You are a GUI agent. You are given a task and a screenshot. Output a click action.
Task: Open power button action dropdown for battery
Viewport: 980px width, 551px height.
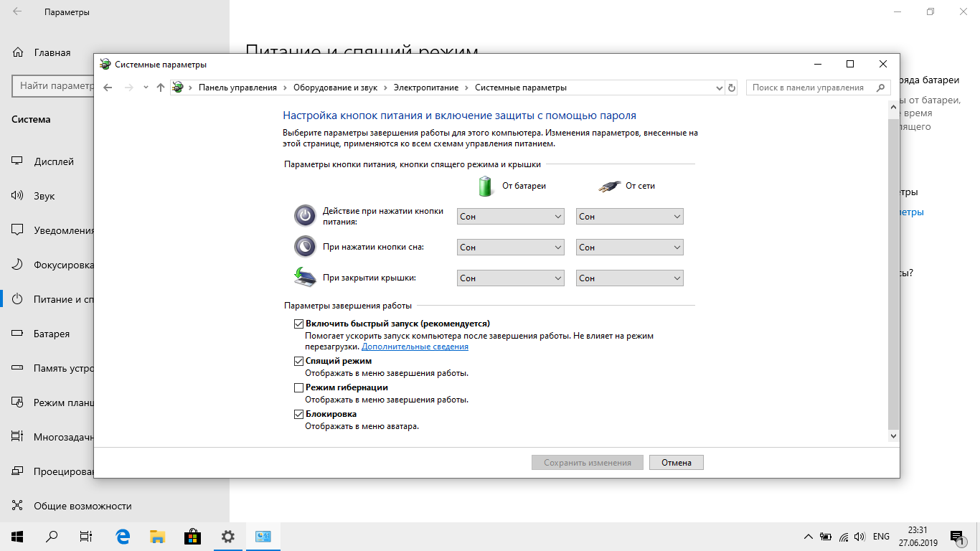(510, 217)
